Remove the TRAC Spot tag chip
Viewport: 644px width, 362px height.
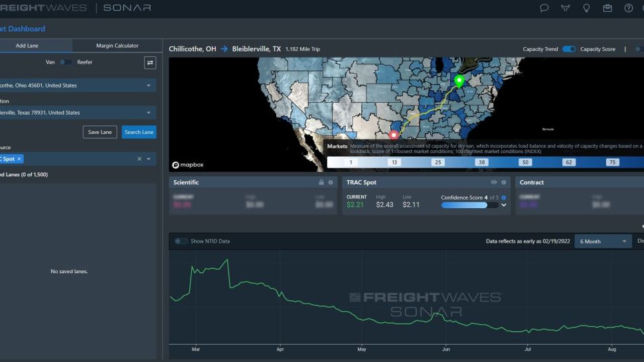coord(19,158)
